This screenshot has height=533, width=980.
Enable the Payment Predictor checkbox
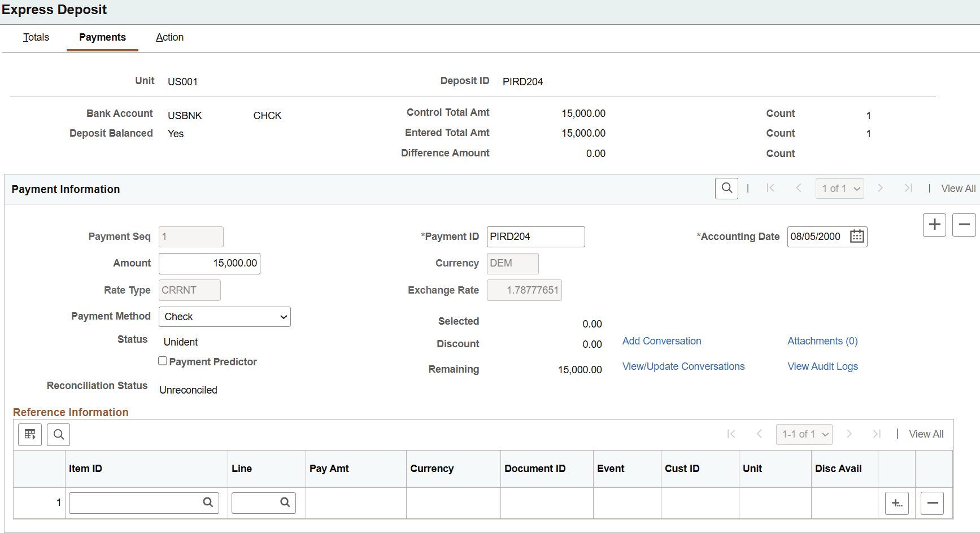point(163,361)
